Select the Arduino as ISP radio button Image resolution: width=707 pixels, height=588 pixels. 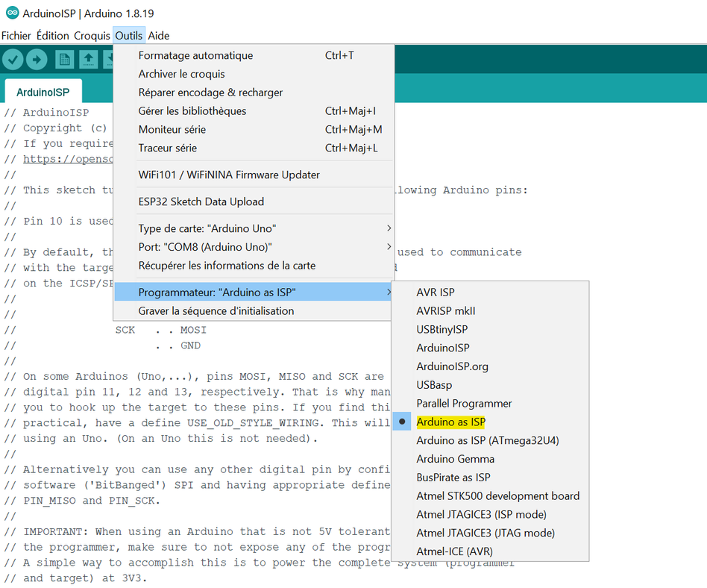(401, 421)
